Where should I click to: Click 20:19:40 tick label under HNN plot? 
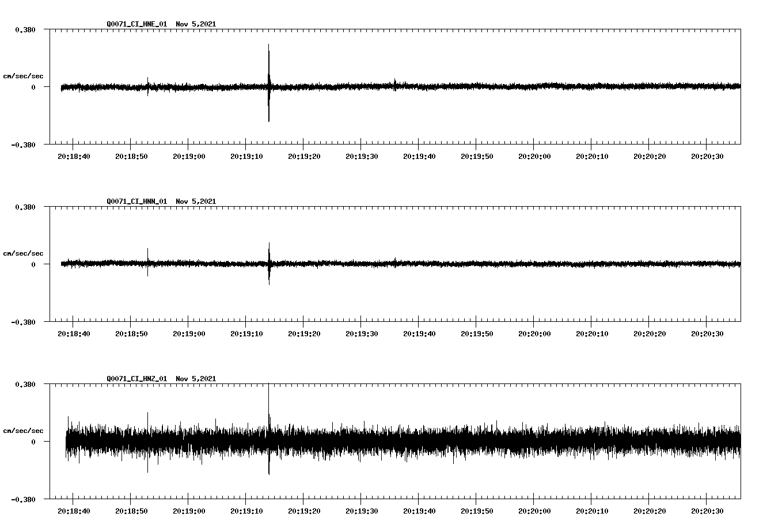(x=419, y=333)
